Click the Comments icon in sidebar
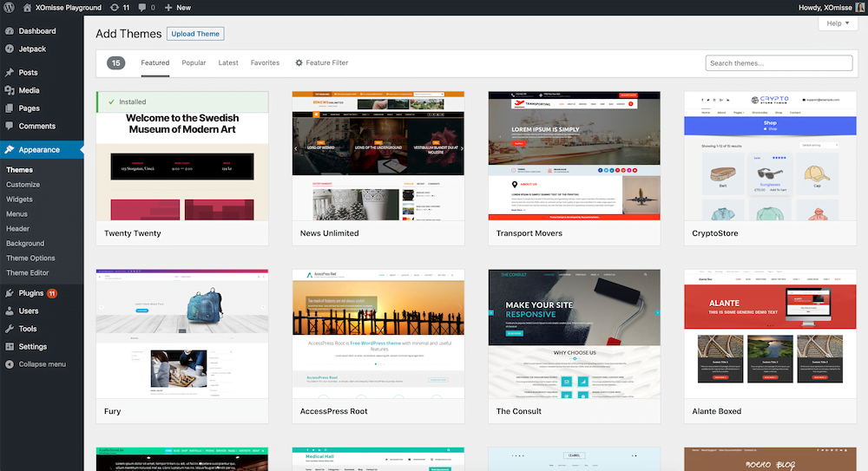This screenshot has width=868, height=471. pyautogui.click(x=10, y=126)
